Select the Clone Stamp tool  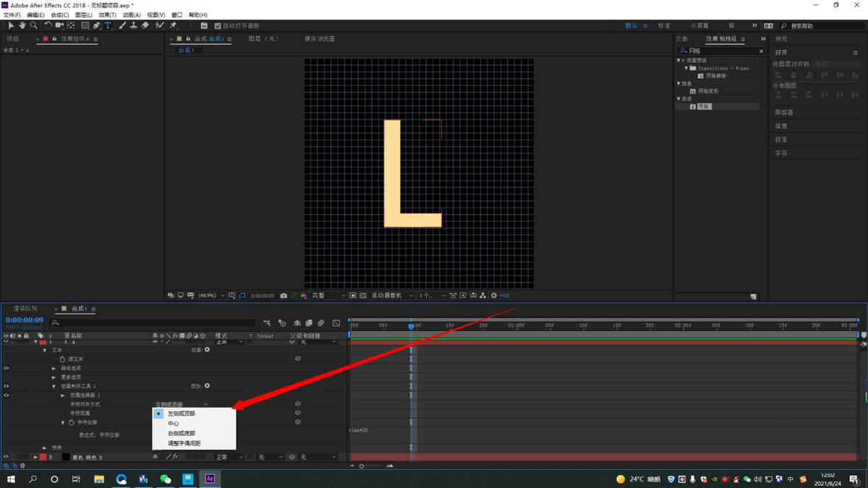tap(134, 26)
